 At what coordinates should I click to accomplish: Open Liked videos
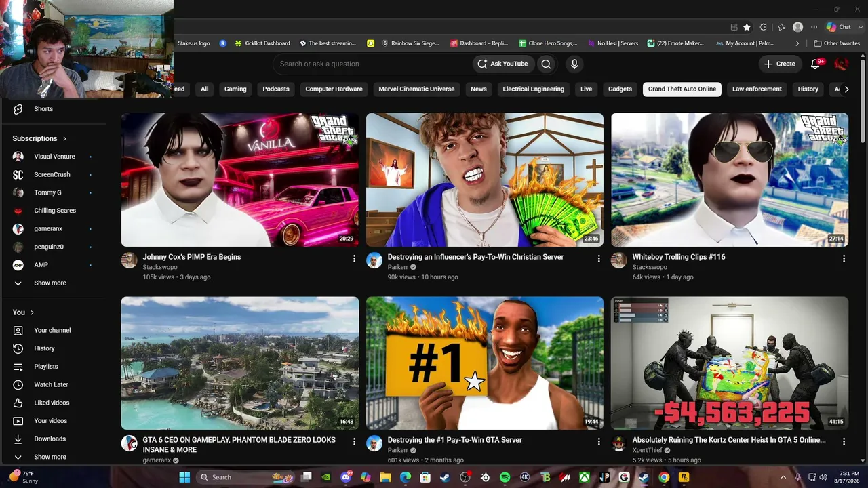(52, 403)
